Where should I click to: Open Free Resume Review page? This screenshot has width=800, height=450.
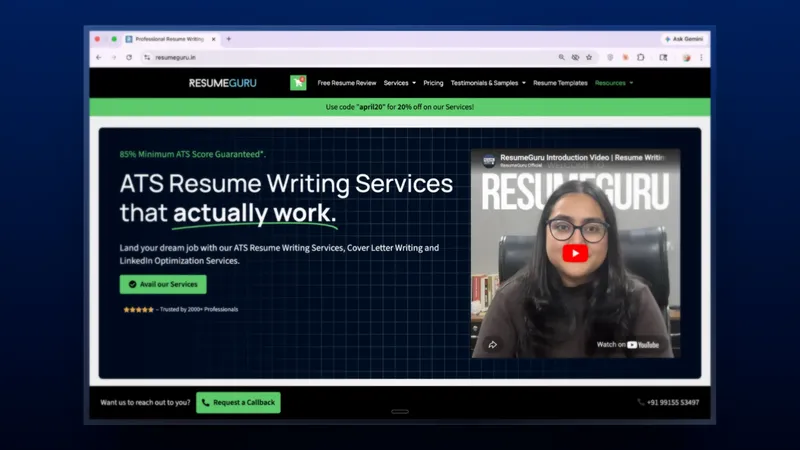[x=346, y=83]
